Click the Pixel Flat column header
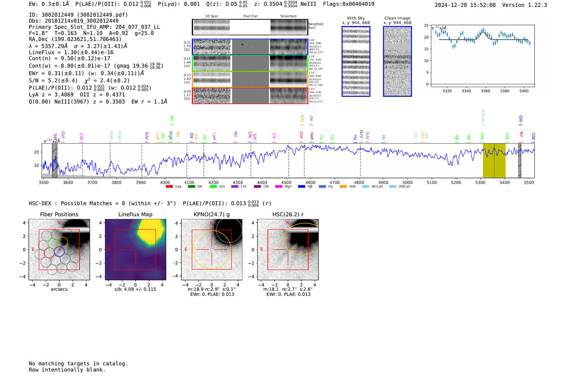 coord(250,16)
